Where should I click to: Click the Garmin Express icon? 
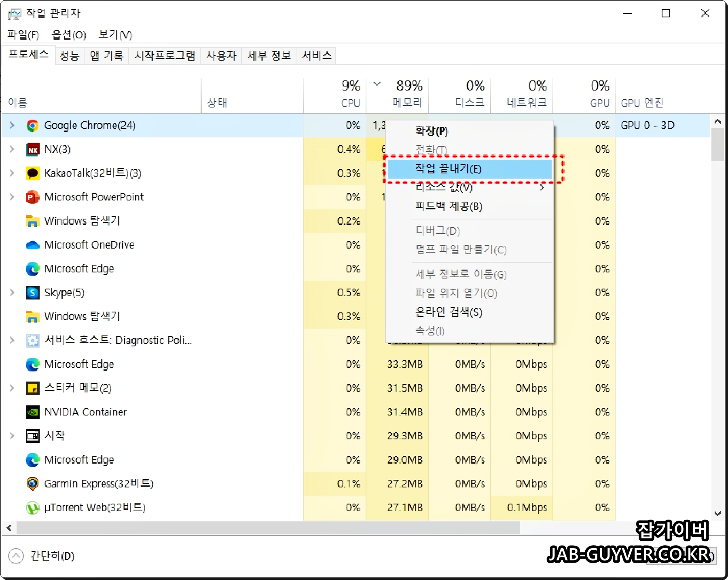point(32,484)
